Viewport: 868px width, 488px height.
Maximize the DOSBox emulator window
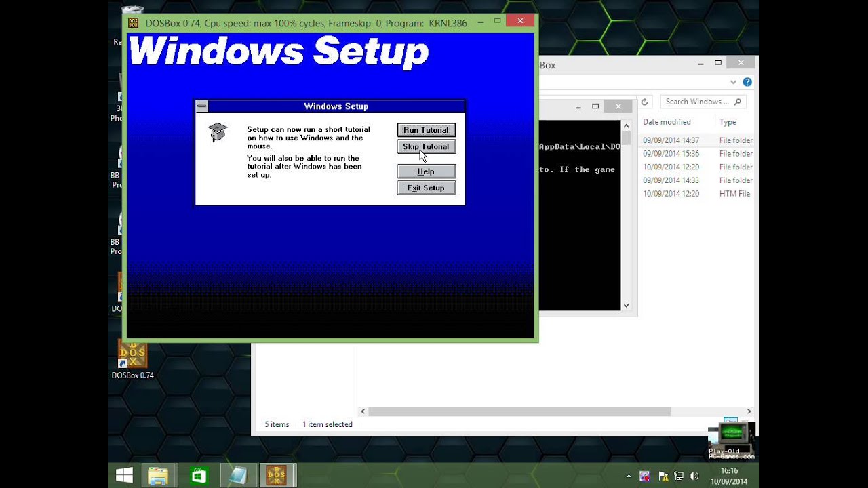point(497,21)
